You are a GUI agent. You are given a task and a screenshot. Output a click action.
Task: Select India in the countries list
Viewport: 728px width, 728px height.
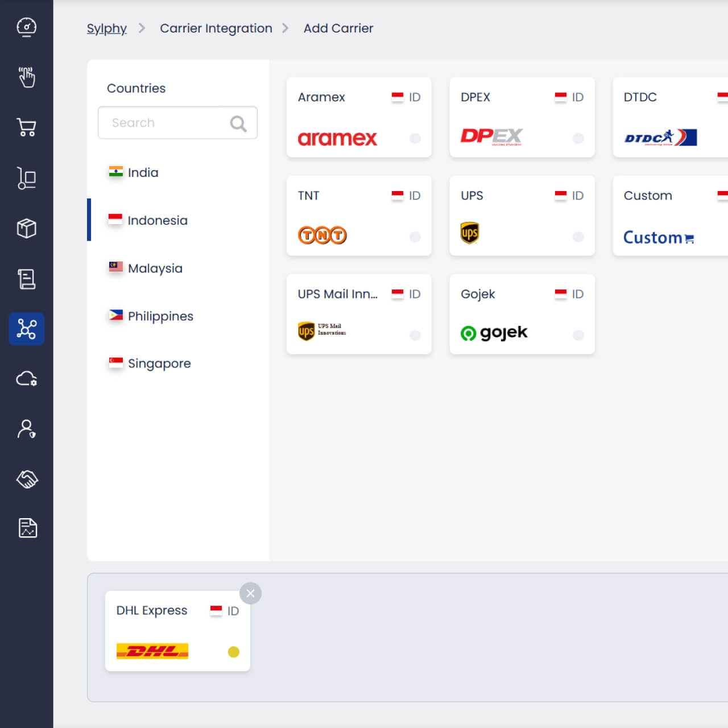143,172
